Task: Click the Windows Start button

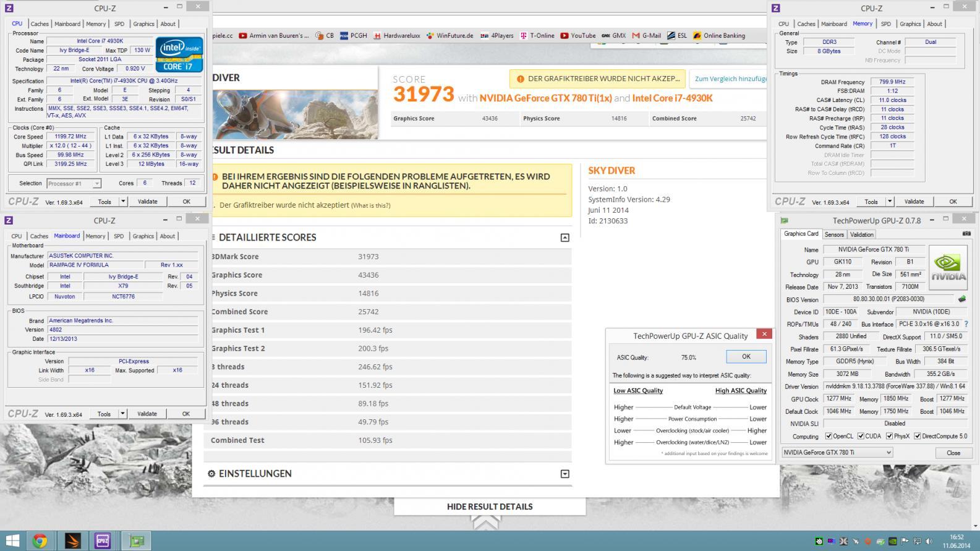Action: [12, 541]
